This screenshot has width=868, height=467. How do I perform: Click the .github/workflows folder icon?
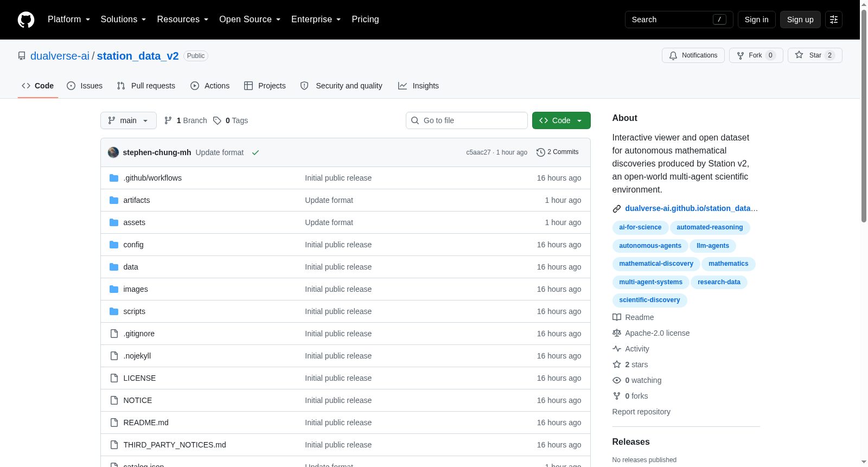114,178
